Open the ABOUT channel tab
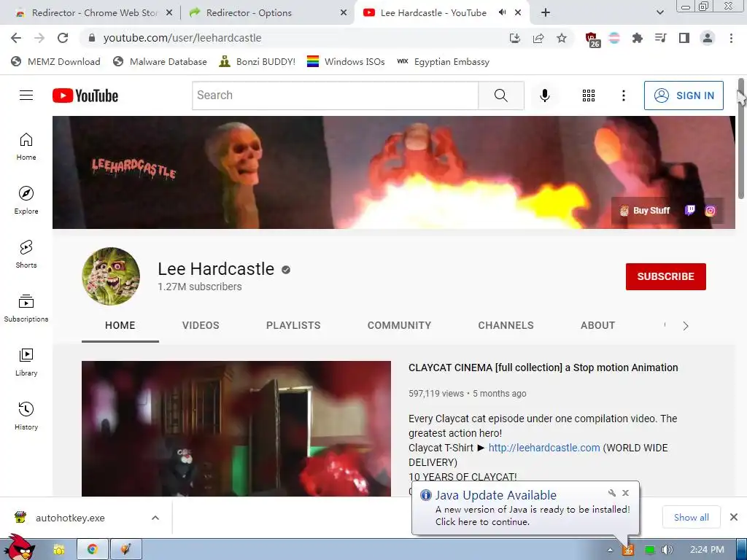 pos(598,325)
